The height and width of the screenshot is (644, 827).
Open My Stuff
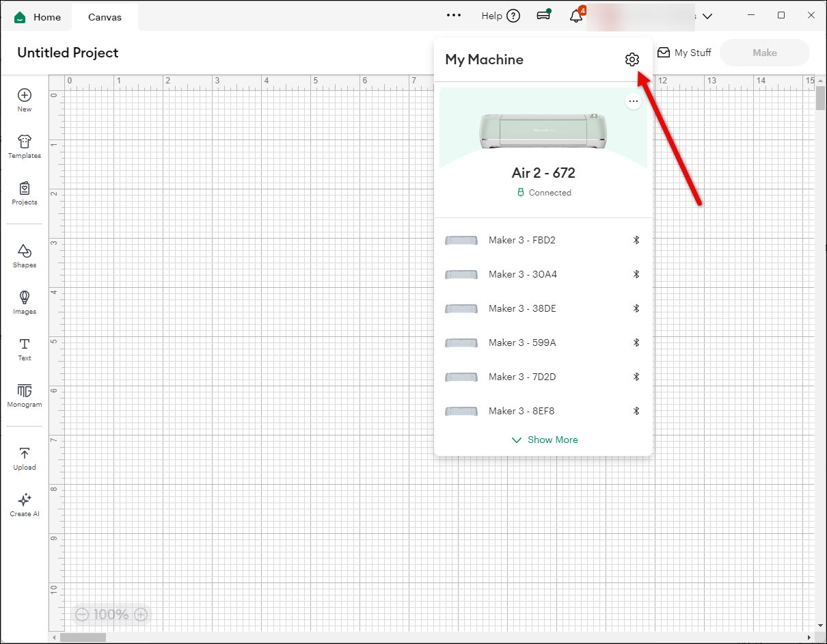(x=684, y=53)
